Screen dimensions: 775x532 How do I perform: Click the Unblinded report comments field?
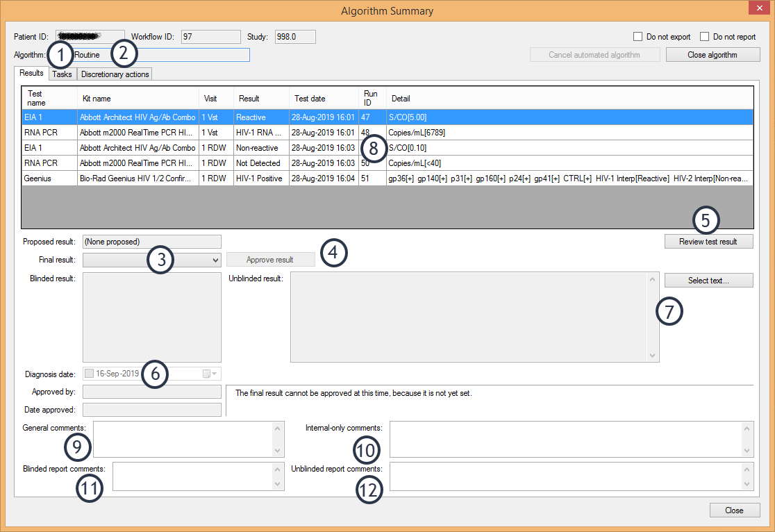click(x=566, y=476)
